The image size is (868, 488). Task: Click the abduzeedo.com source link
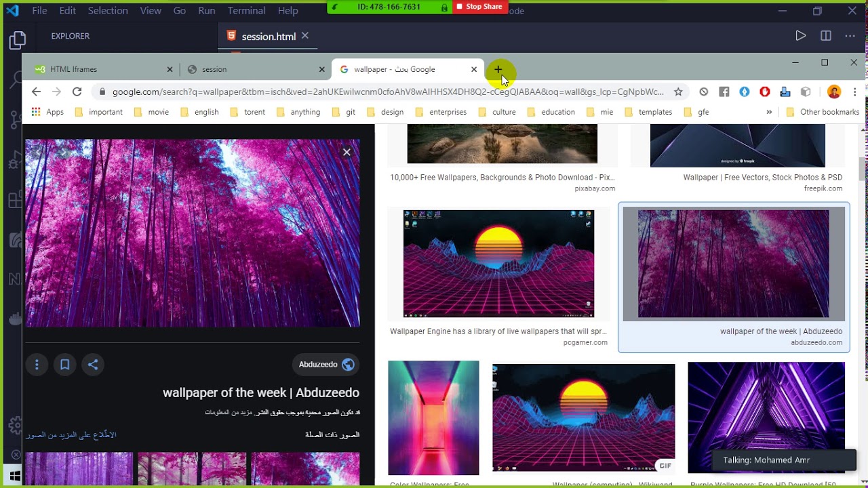[816, 342]
